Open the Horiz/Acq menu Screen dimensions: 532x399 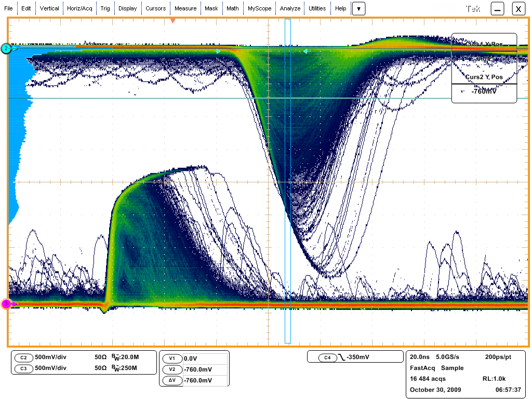pos(79,8)
